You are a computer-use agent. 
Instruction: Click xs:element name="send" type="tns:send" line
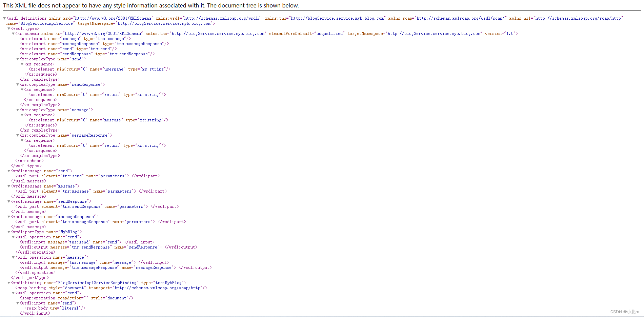tap(68, 49)
